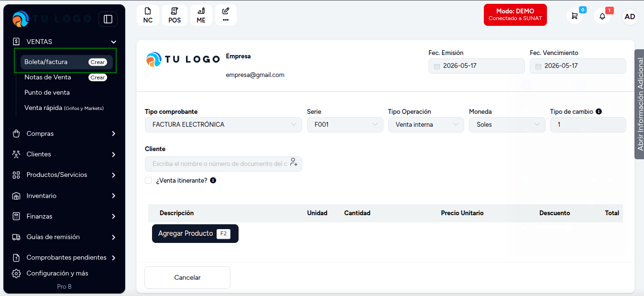Collapse the VENTAS menu chevron

click(x=113, y=42)
